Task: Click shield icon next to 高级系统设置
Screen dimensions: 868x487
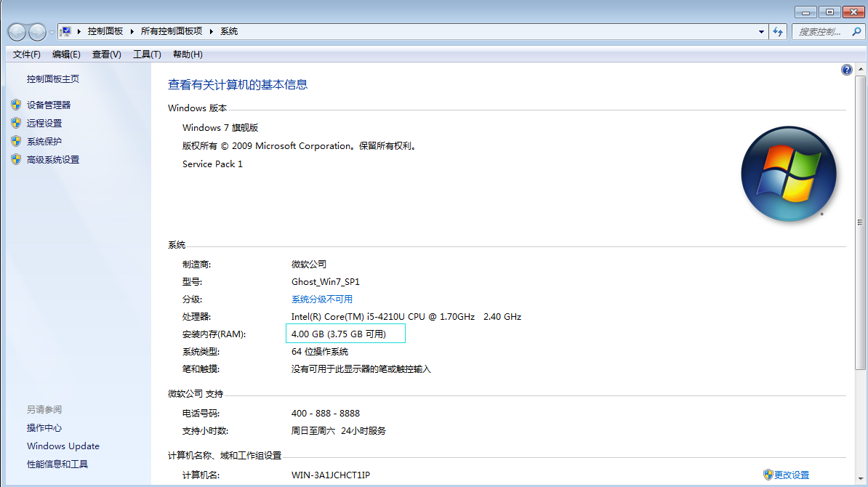Action: [16, 159]
